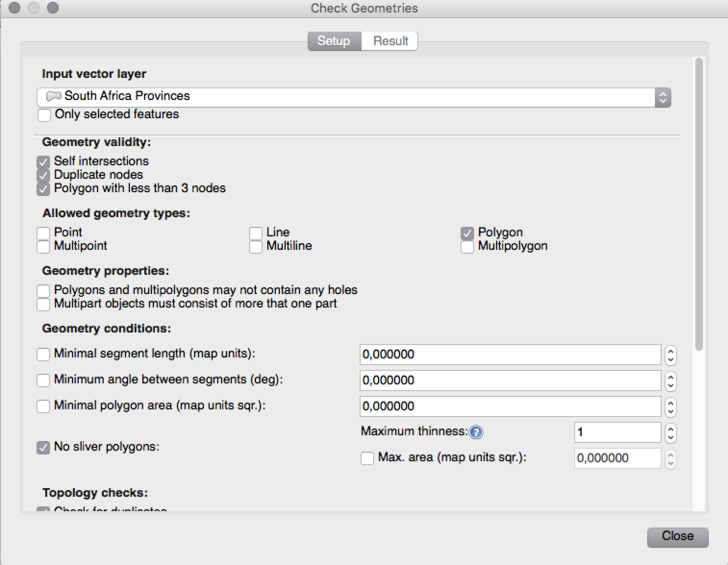The image size is (728, 565).
Task: Allow Multipolygon geometry type
Action: 467,246
